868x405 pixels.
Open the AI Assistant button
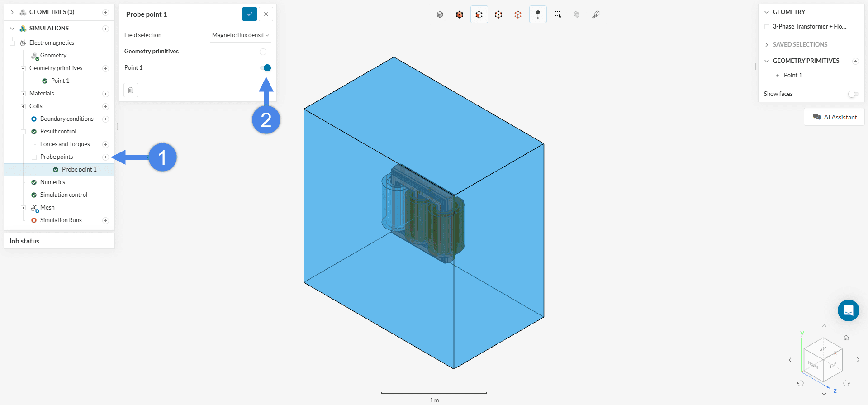[x=835, y=117]
